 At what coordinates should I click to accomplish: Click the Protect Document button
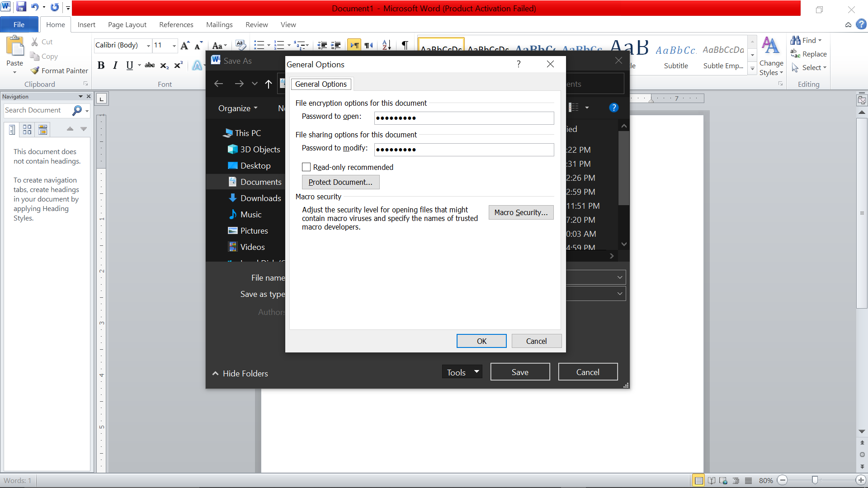(x=340, y=182)
